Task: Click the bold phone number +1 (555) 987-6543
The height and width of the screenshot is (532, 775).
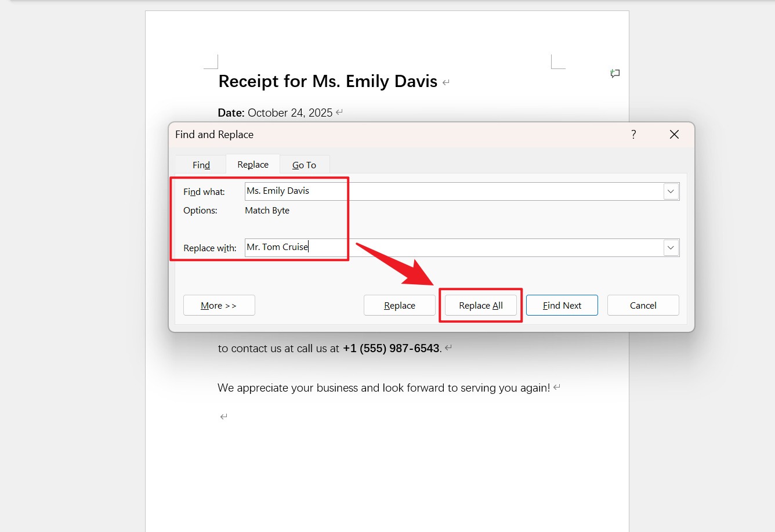Action: (x=391, y=349)
